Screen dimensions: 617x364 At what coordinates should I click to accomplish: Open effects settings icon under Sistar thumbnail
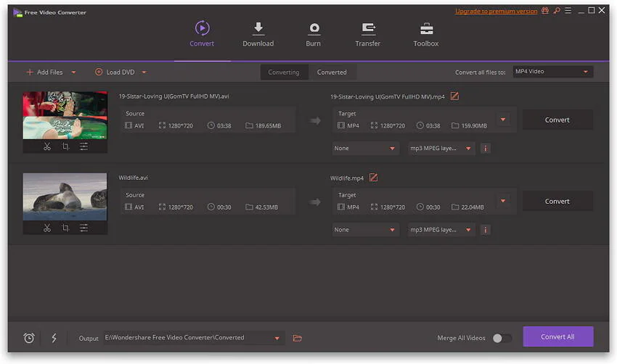click(83, 146)
